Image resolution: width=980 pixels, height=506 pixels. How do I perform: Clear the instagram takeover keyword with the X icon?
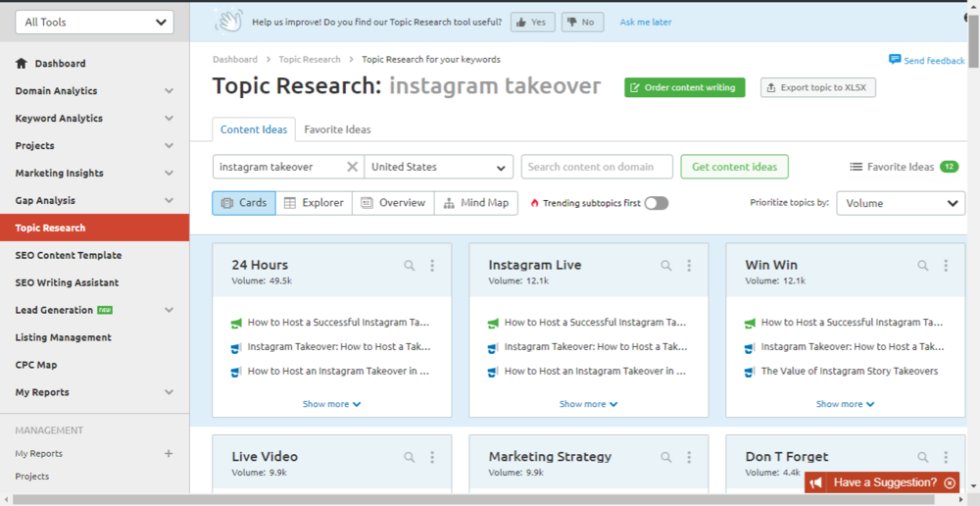coord(353,167)
